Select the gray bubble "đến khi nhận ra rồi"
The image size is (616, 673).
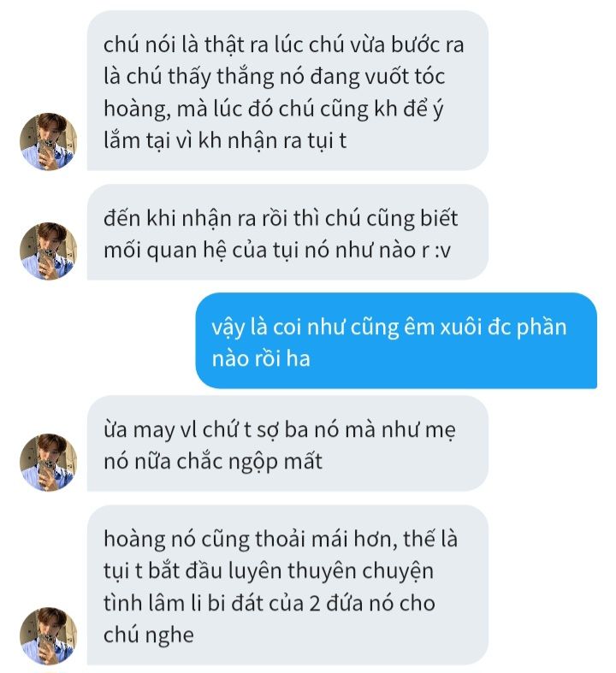(287, 233)
